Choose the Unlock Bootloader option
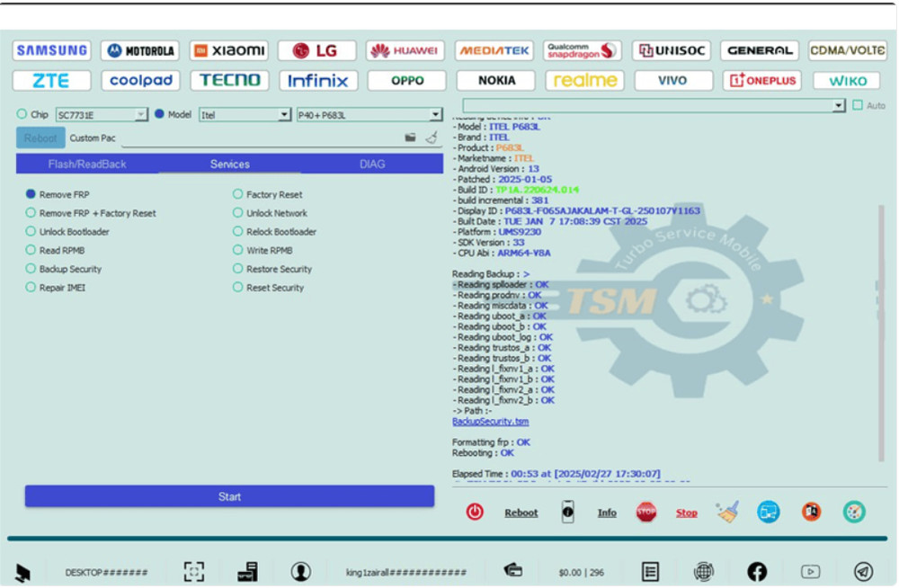Screen dimensions: 899x588 [29, 231]
